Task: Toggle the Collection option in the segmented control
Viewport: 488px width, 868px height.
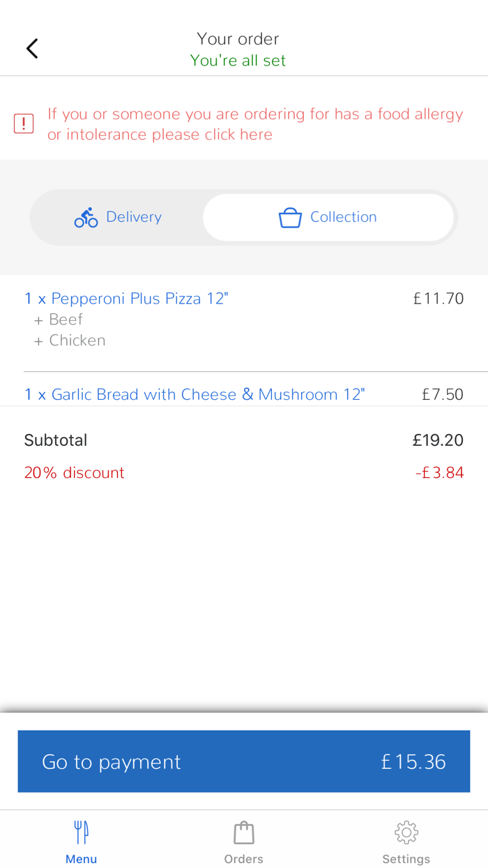Action: tap(328, 217)
